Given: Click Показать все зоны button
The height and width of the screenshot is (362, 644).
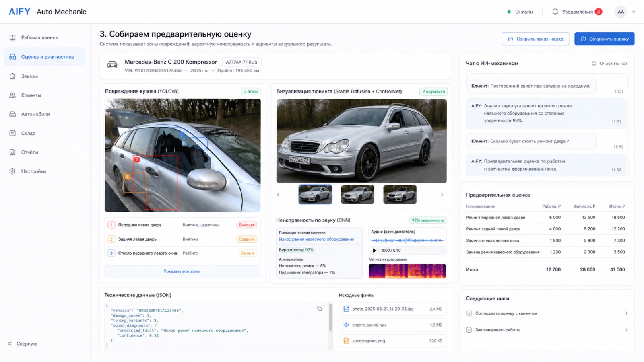Looking at the screenshot, I should [x=182, y=271].
